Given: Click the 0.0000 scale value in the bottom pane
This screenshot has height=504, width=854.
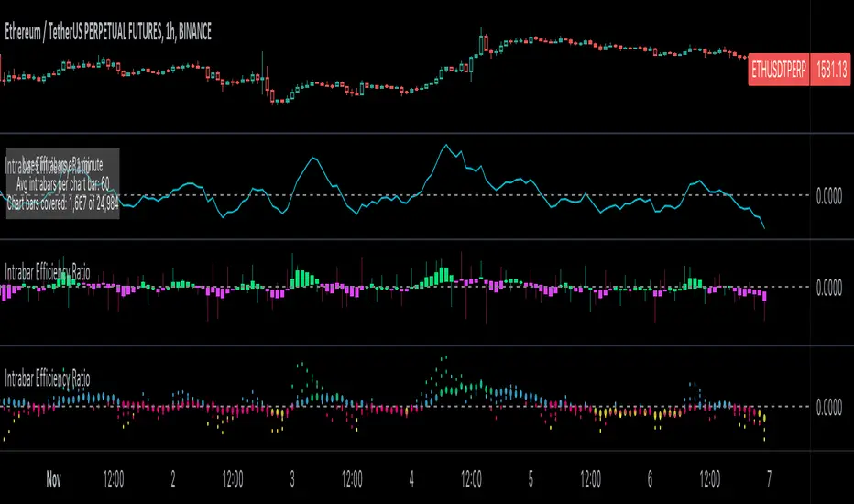Looking at the screenshot, I should click(x=828, y=407).
